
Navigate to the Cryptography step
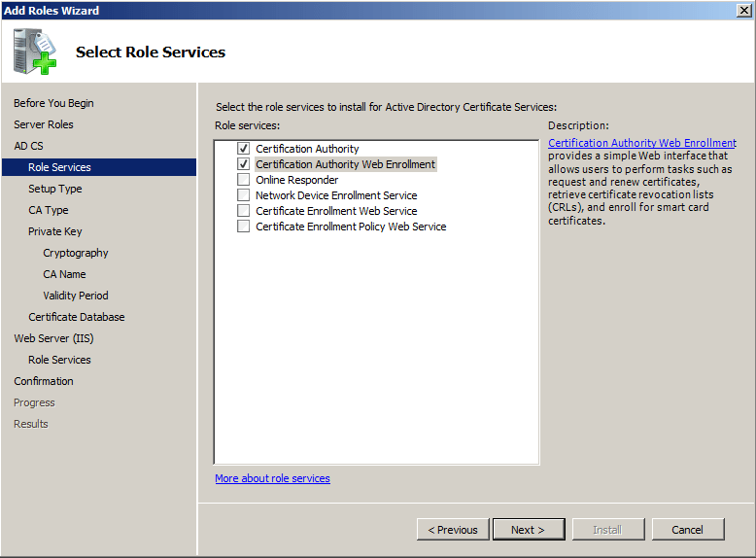tap(76, 253)
